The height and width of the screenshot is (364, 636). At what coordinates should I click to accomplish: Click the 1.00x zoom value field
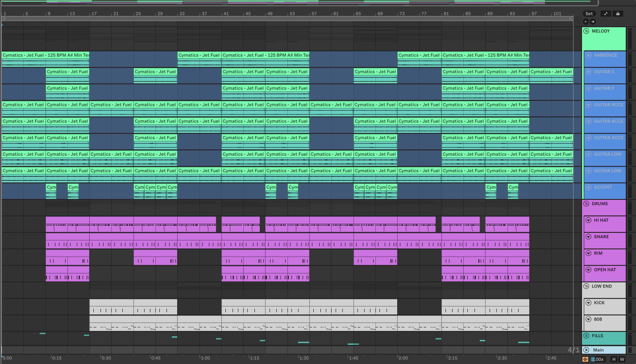tap(598, 359)
